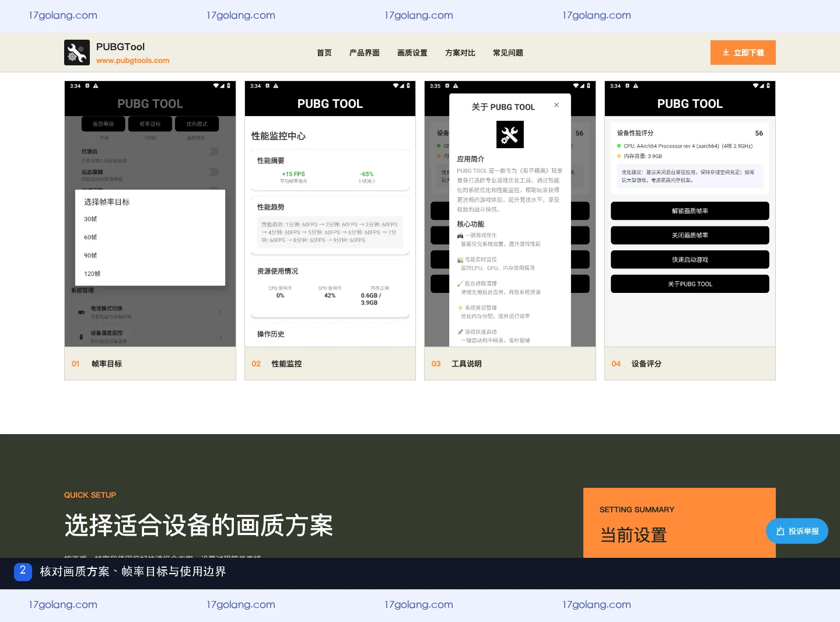Click the 系统管理 section label
Screen dimensions: 840x622
(x=82, y=290)
